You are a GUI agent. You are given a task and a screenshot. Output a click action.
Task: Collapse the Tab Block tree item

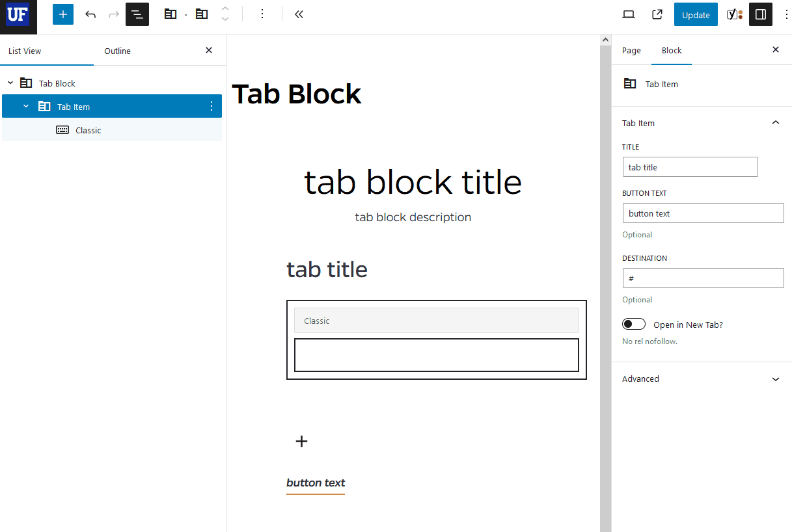click(10, 83)
